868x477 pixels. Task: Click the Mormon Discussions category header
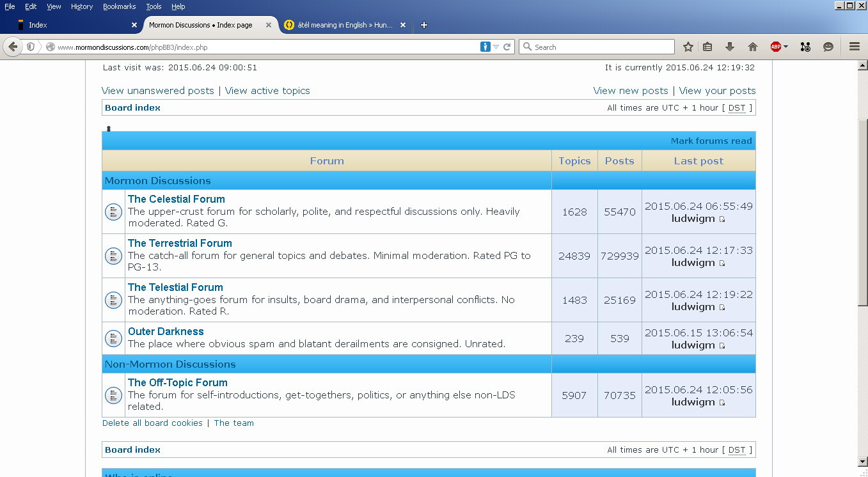157,180
